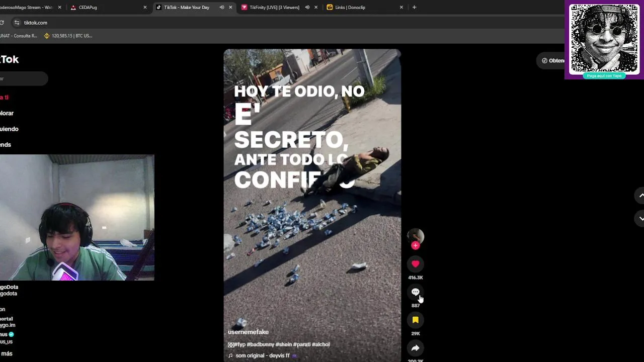
Task: Switch to the CEDAPug browser tab
Action: point(108,7)
